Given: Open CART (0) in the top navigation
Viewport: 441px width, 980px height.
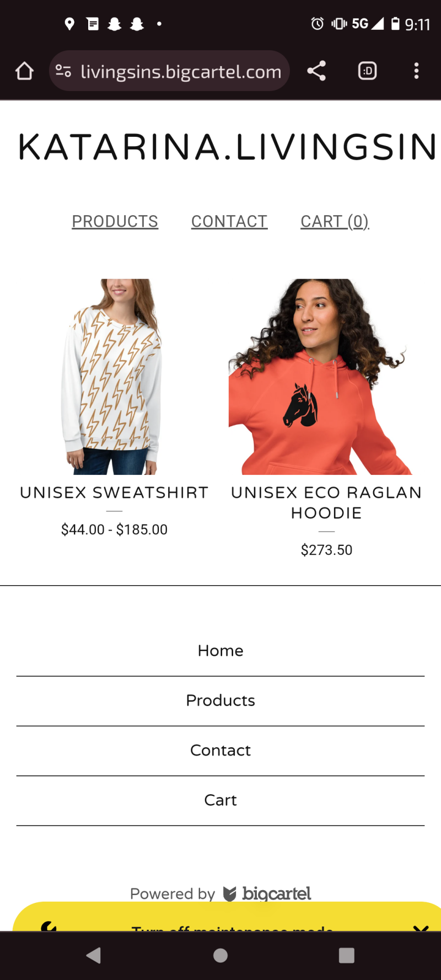Looking at the screenshot, I should [x=335, y=221].
